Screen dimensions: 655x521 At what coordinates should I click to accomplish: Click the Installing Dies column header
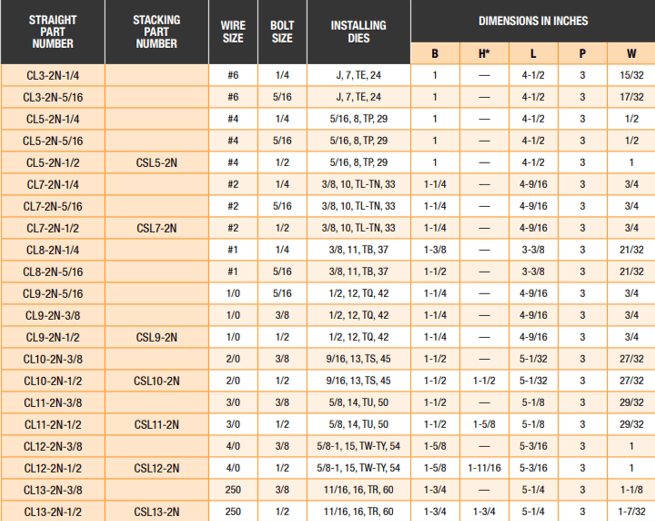[360, 32]
